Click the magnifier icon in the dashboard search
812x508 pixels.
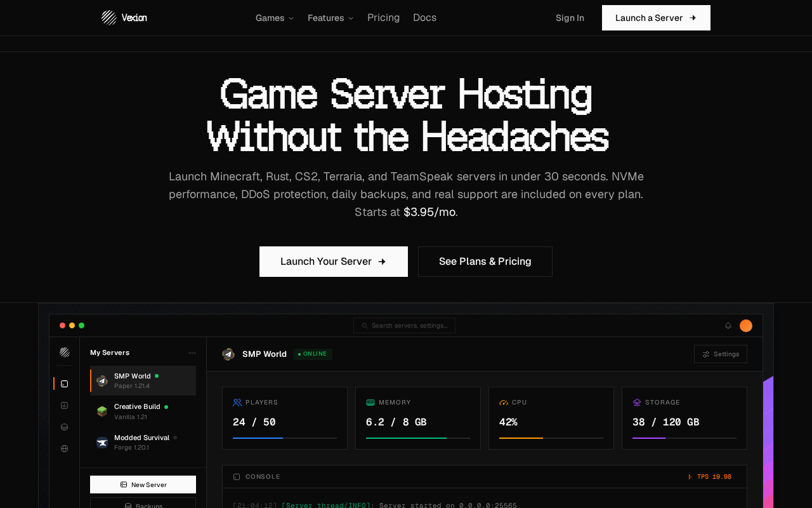click(x=365, y=326)
